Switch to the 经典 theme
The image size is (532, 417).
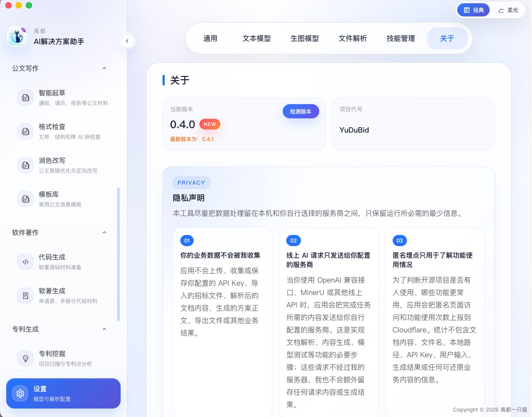click(x=473, y=10)
